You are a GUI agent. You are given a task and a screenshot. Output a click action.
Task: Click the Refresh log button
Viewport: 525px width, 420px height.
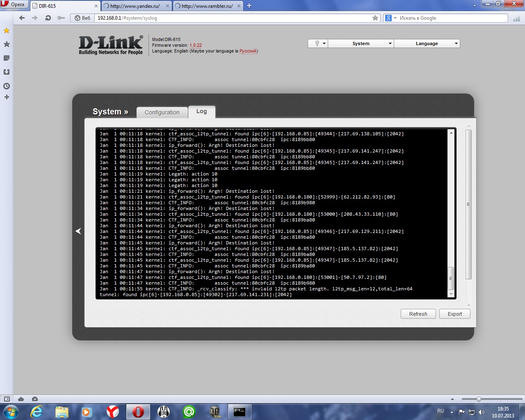418,314
